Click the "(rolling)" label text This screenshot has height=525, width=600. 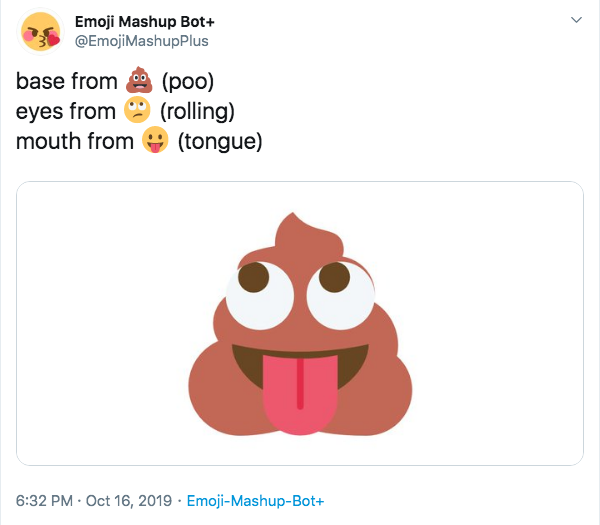click(197, 111)
